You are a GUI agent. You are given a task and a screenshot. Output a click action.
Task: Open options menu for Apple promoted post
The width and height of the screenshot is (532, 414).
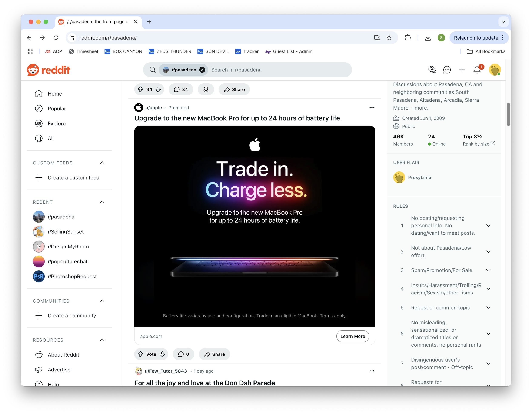point(372,108)
